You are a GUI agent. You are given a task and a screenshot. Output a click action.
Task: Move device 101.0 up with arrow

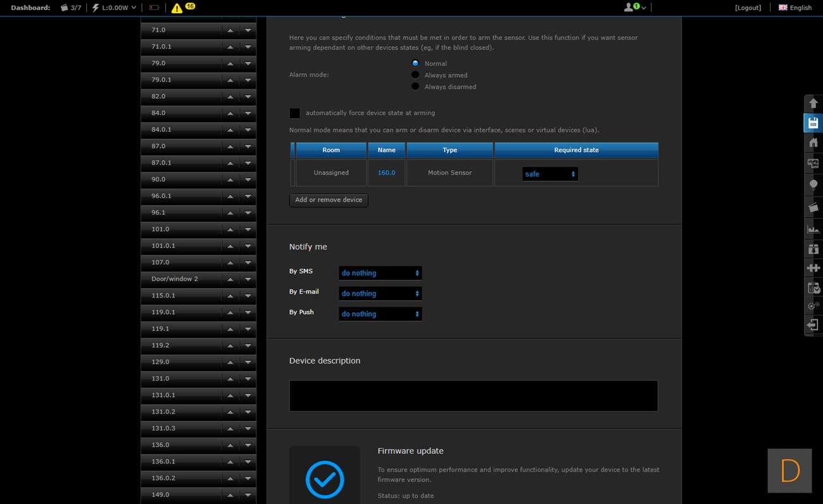230,229
